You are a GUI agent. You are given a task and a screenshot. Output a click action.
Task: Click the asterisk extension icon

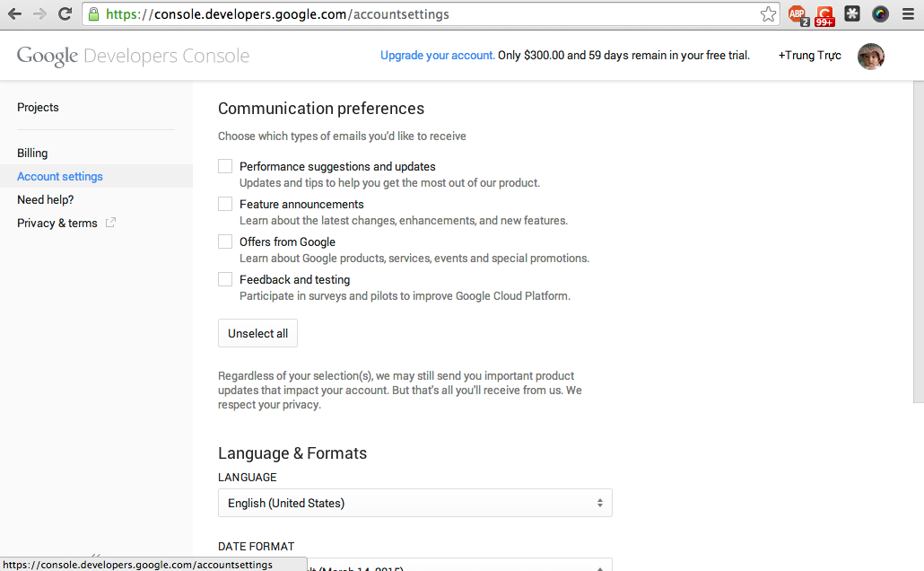coord(852,14)
